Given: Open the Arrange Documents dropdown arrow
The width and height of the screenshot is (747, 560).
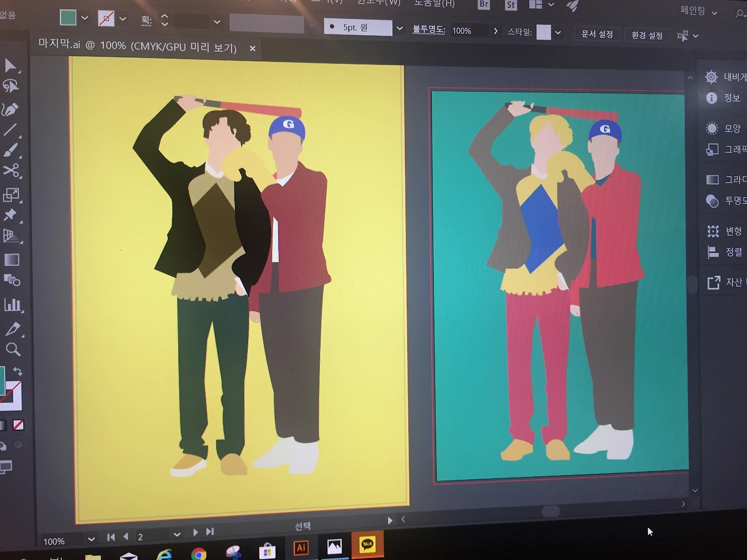Looking at the screenshot, I should [x=551, y=5].
